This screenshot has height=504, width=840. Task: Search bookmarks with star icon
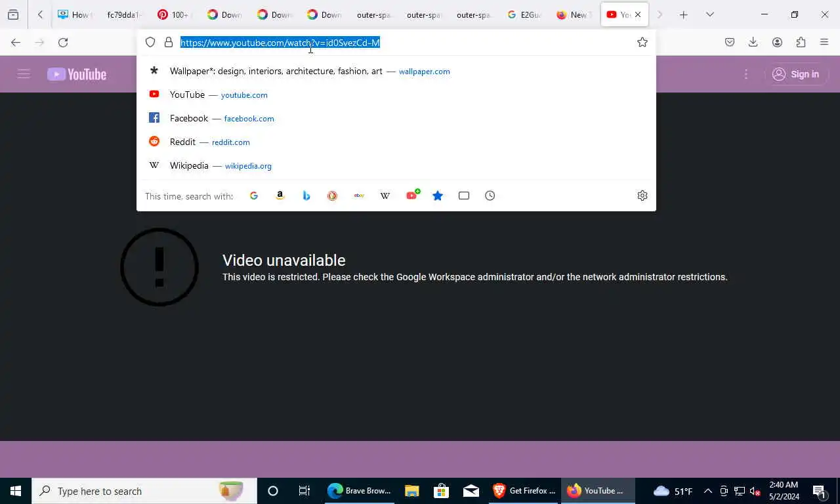pyautogui.click(x=438, y=196)
